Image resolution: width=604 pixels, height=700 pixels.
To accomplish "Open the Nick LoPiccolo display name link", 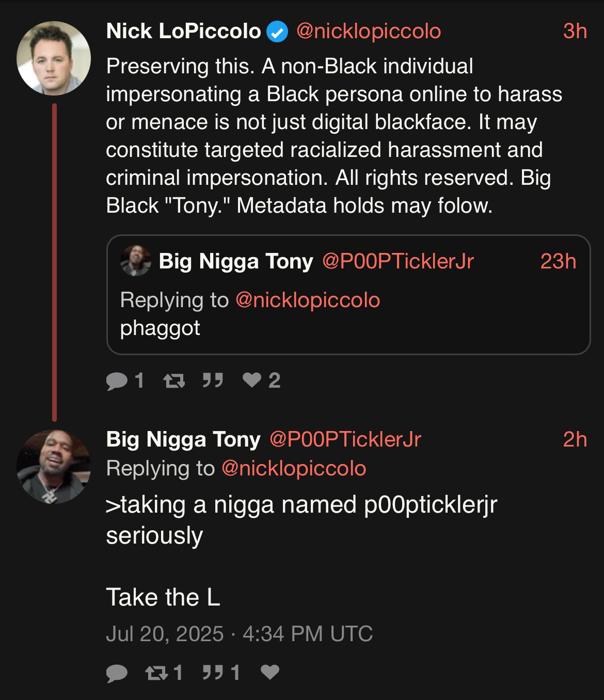I will click(x=183, y=31).
